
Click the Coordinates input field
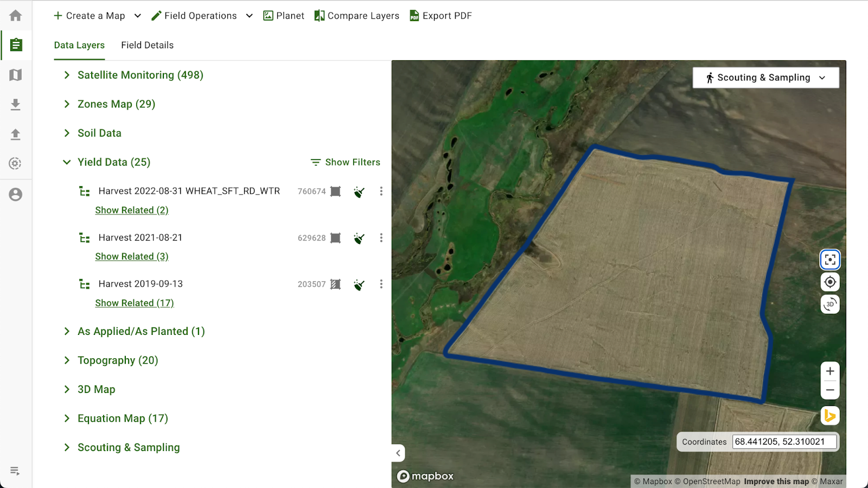(784, 442)
